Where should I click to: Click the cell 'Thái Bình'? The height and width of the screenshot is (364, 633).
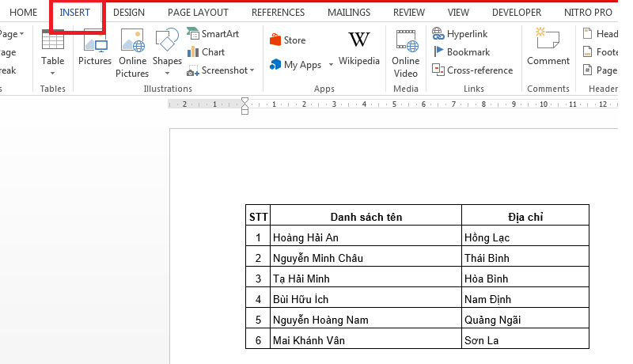click(525, 256)
